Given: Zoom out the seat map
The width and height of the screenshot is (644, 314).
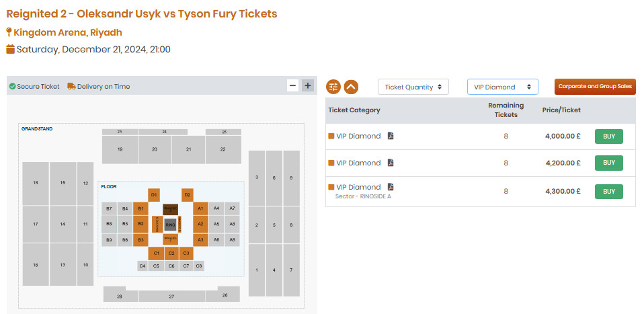Looking at the screenshot, I should (x=292, y=85).
